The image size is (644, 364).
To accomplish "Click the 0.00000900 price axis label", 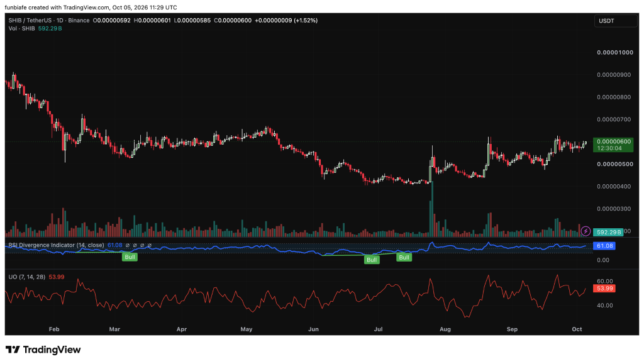I will 614,75.
